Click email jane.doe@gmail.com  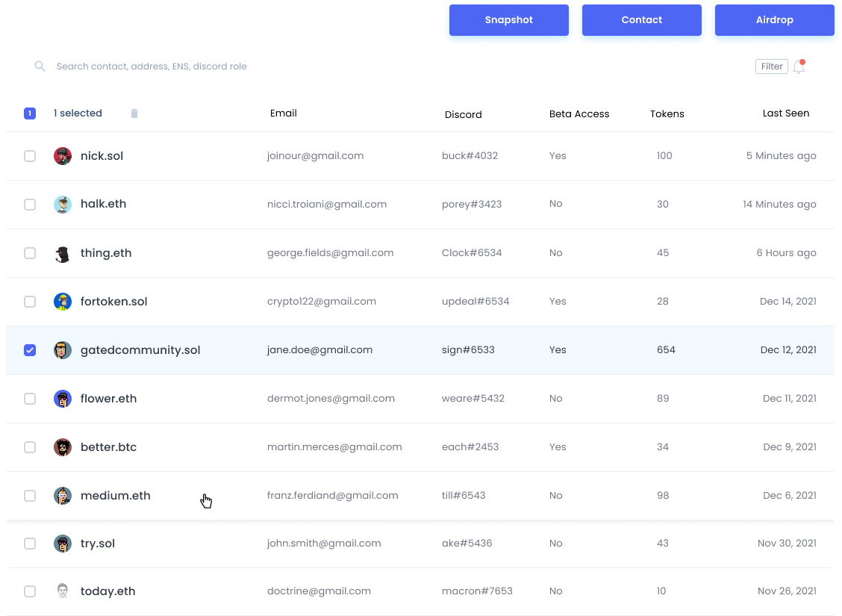[x=319, y=350]
